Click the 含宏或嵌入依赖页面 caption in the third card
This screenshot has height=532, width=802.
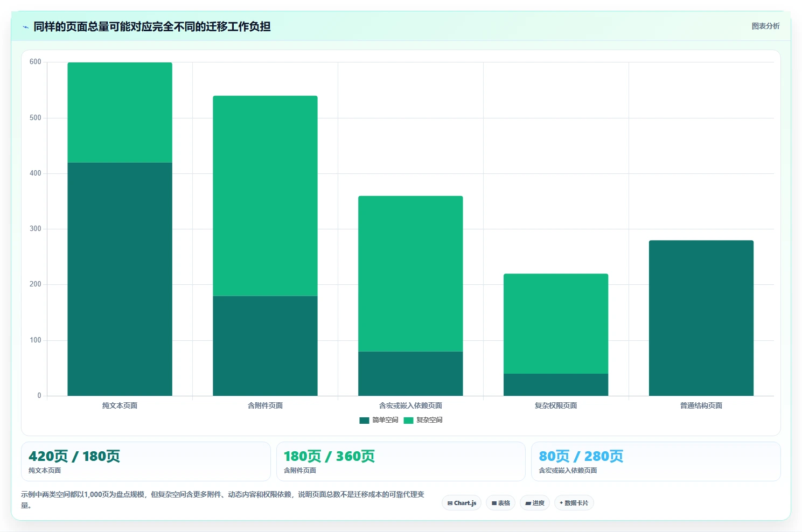568,471
